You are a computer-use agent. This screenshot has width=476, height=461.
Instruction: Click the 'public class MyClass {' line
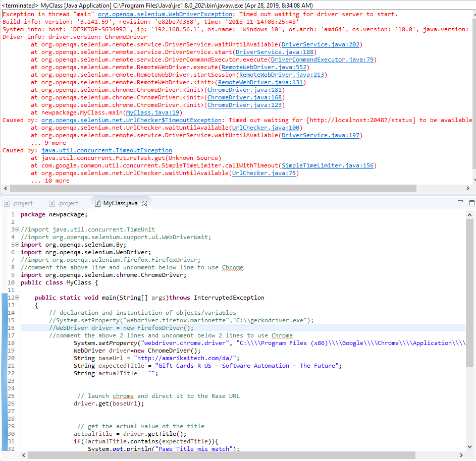pyautogui.click(x=59, y=282)
